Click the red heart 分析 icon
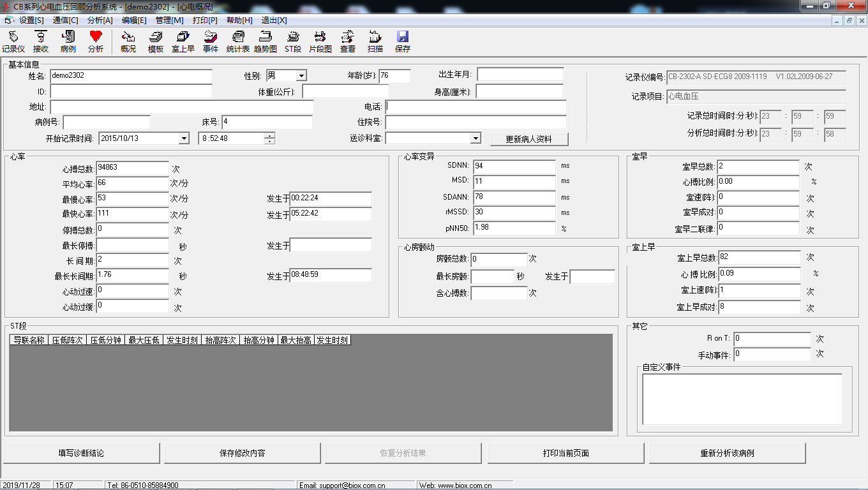The image size is (868, 490). tap(96, 41)
